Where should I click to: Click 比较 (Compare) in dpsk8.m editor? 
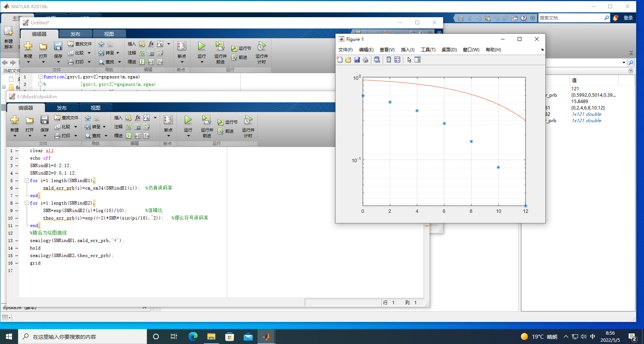pos(63,127)
